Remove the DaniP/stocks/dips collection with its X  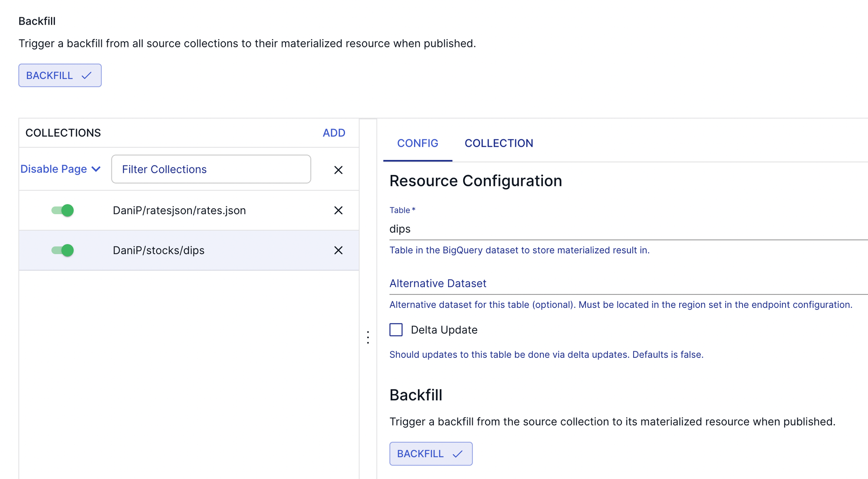click(x=338, y=250)
